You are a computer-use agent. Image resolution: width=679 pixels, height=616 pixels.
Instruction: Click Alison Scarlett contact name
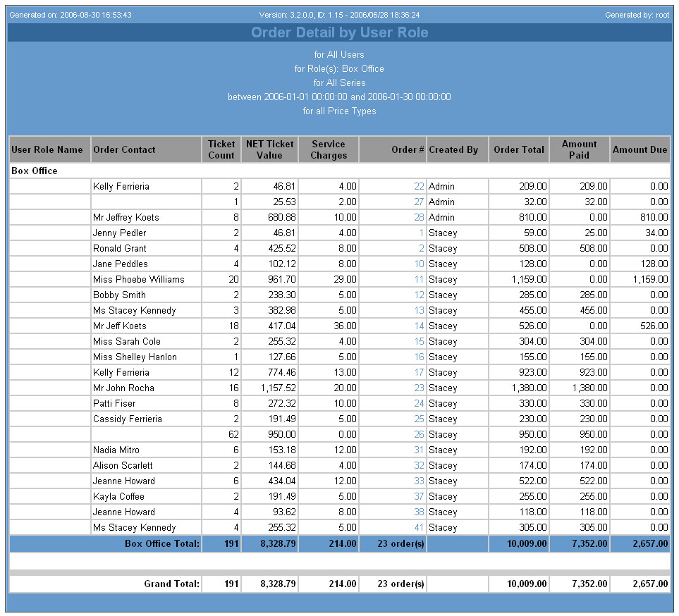pos(123,466)
